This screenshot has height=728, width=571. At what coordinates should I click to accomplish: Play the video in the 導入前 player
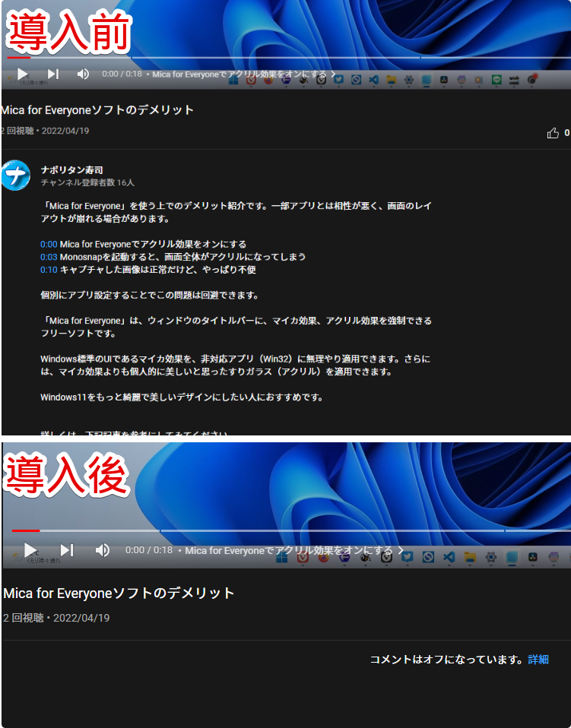[22, 74]
